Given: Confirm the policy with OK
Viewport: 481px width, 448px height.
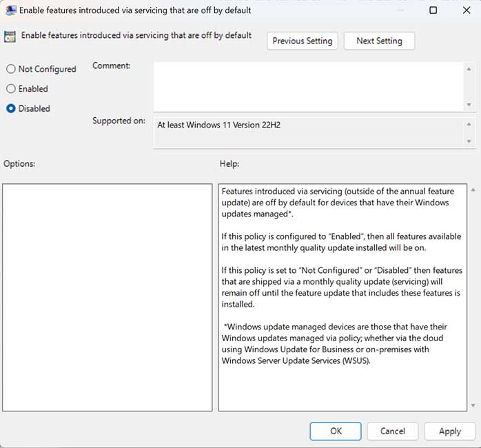Looking at the screenshot, I should 336,431.
